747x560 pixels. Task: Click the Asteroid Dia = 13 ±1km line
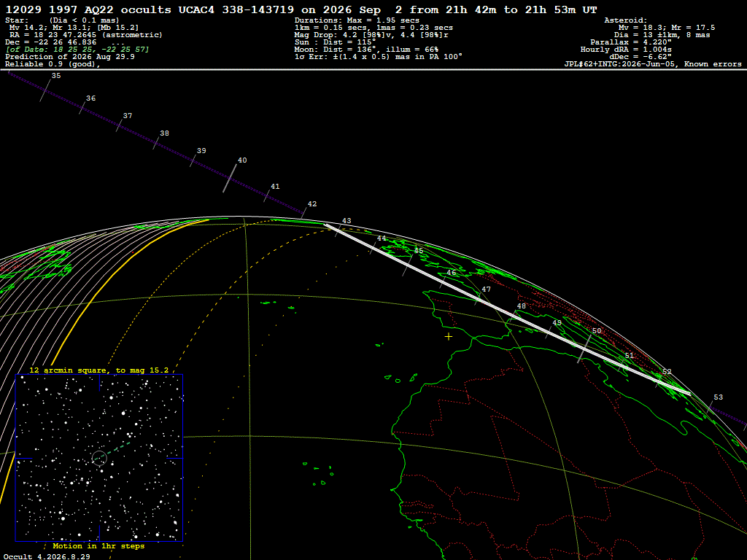[662, 35]
